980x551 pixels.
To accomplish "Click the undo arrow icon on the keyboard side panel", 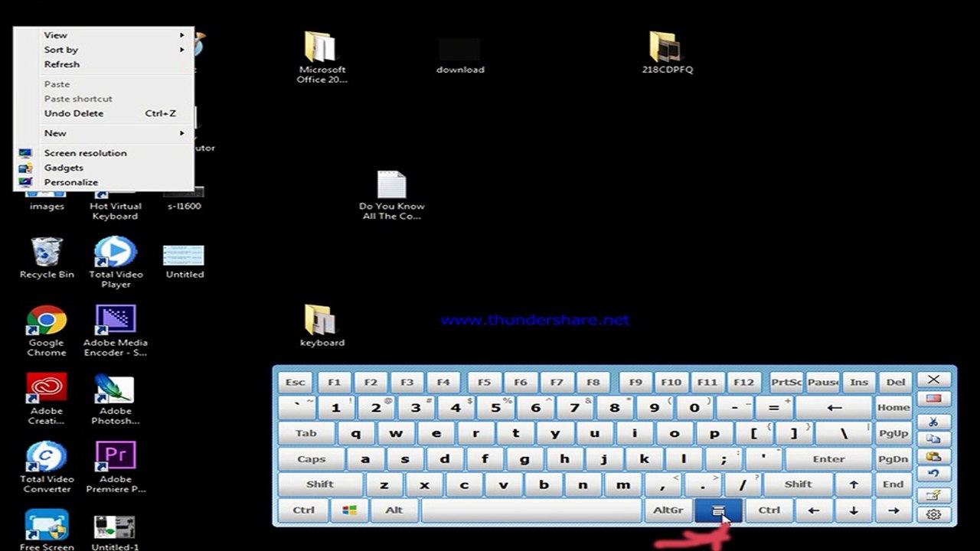I will pyautogui.click(x=933, y=474).
